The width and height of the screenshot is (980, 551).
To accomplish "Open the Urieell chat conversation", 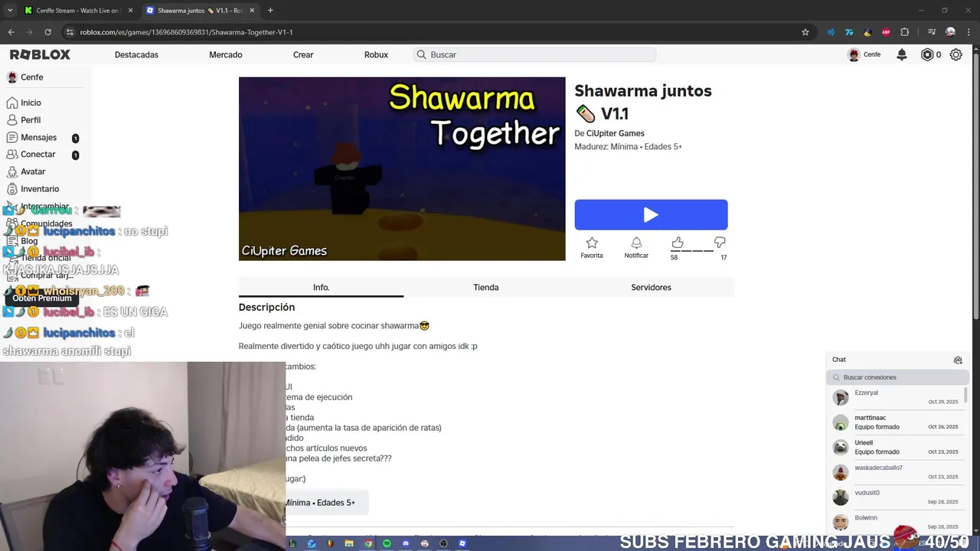I will (896, 448).
